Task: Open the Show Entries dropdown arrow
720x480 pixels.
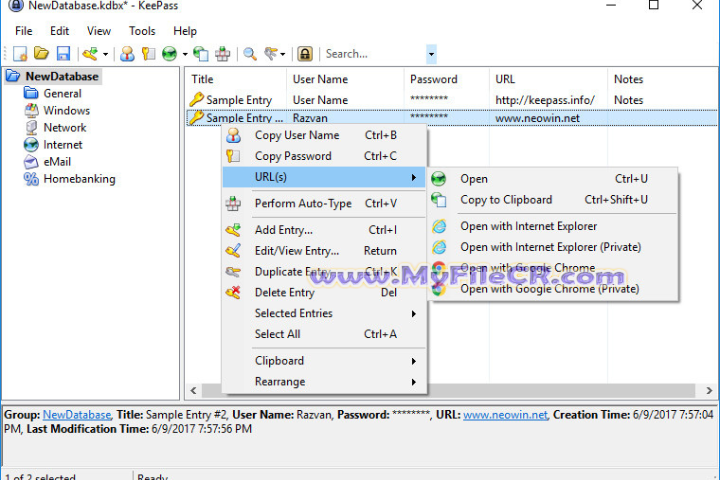Action: (282, 54)
